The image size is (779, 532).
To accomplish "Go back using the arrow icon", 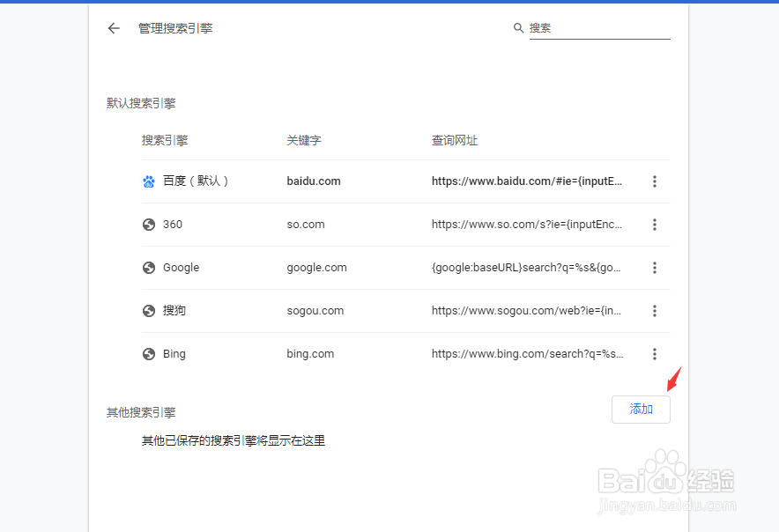I will (114, 28).
